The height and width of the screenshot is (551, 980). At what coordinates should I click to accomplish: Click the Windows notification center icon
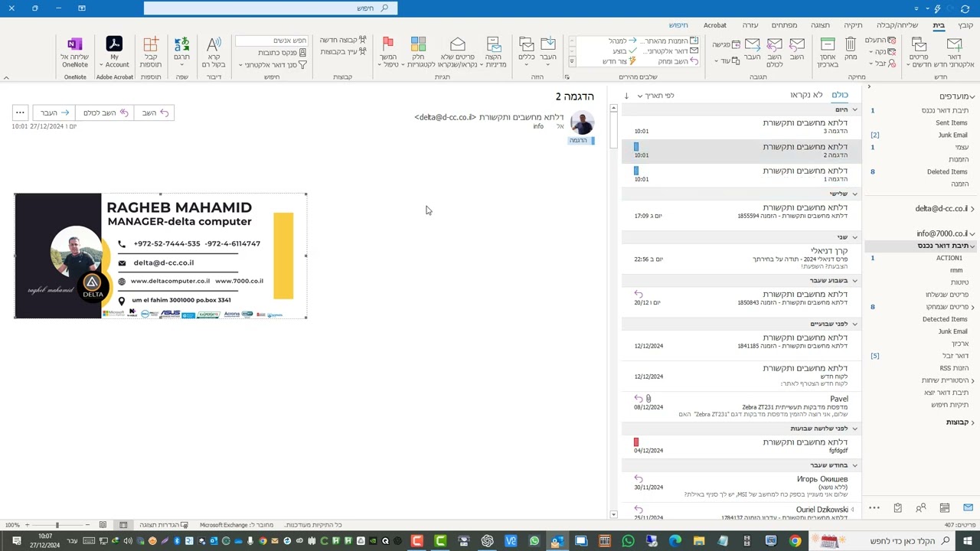[x=16, y=541]
